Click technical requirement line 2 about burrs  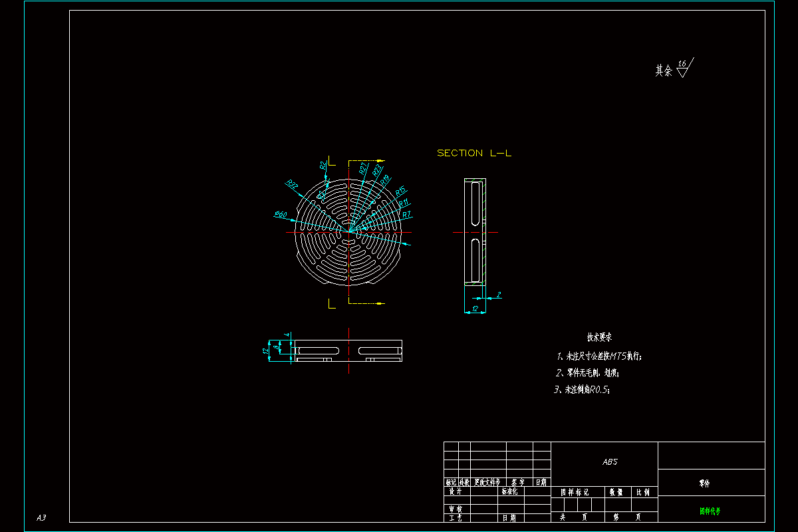[587, 372]
